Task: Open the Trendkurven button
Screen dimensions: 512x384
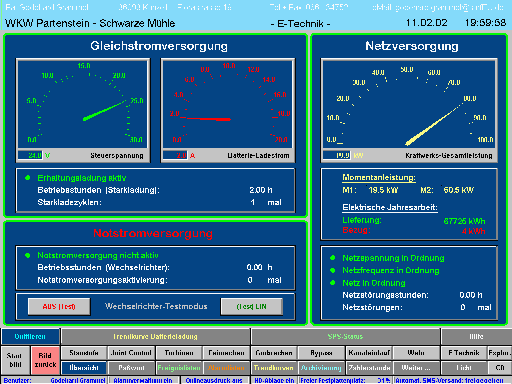Action: (274, 368)
